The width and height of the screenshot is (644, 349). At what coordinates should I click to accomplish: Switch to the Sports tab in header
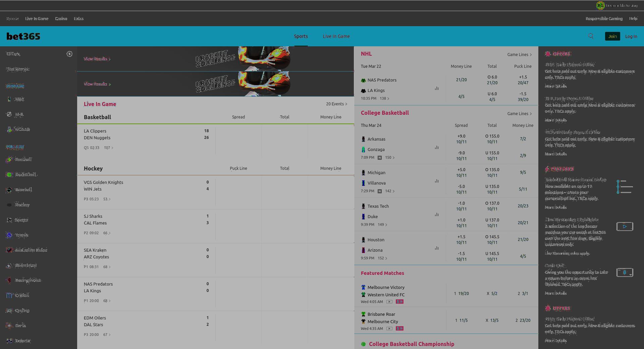coord(301,36)
